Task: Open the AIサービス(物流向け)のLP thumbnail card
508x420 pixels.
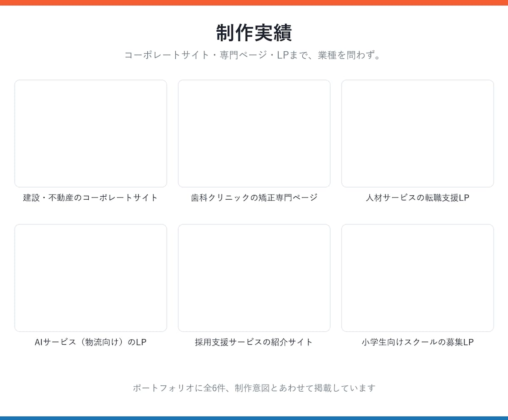Action: coord(91,278)
